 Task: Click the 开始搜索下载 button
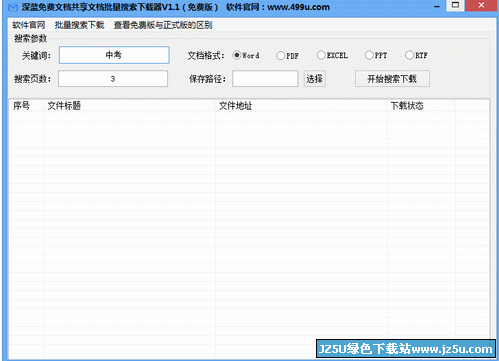point(392,79)
